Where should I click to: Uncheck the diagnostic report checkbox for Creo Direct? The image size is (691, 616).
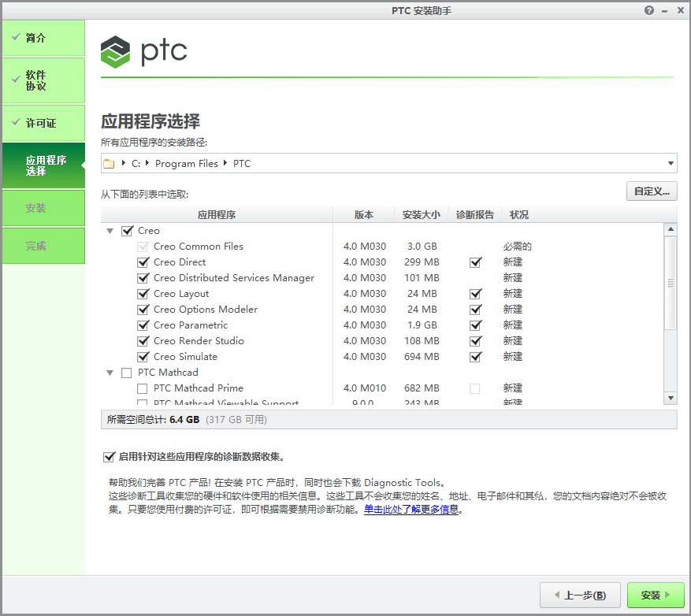(x=476, y=262)
